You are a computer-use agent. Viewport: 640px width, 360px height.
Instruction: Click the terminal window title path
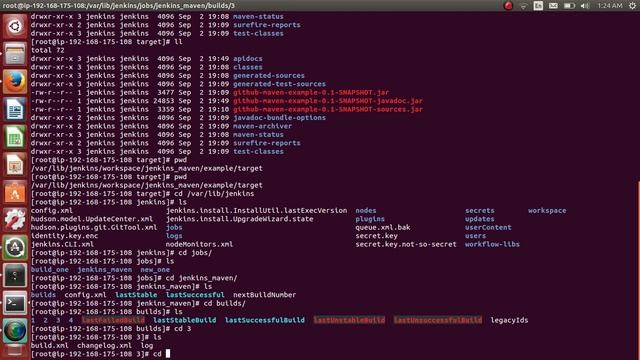118,6
